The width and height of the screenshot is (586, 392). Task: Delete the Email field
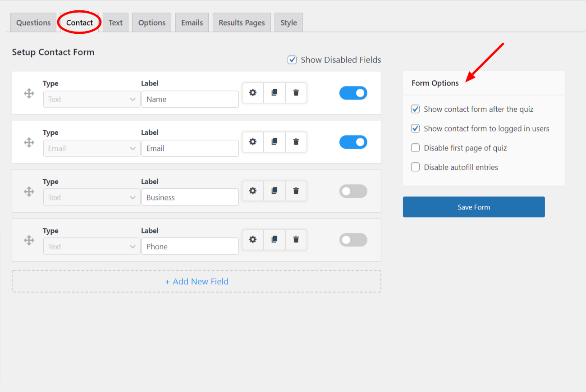pyautogui.click(x=296, y=142)
